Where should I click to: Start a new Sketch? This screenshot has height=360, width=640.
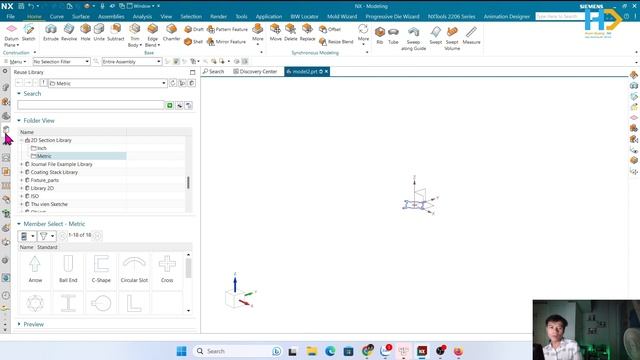(29, 33)
